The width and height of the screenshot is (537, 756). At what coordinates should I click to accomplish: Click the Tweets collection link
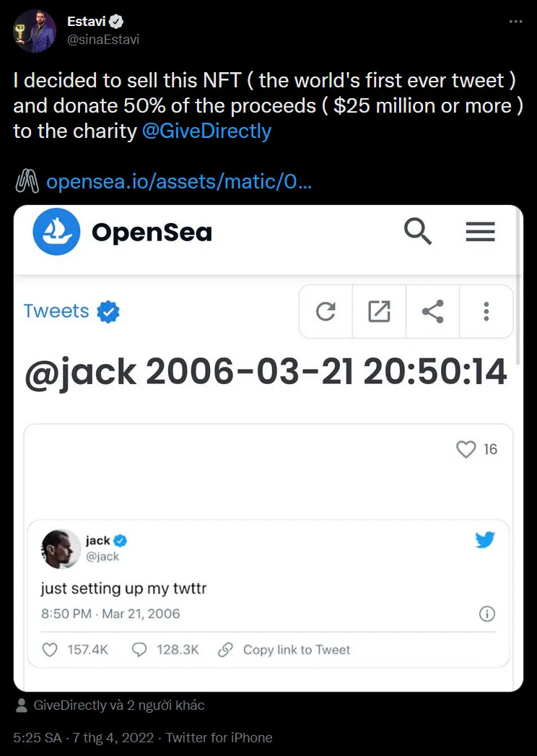click(56, 311)
